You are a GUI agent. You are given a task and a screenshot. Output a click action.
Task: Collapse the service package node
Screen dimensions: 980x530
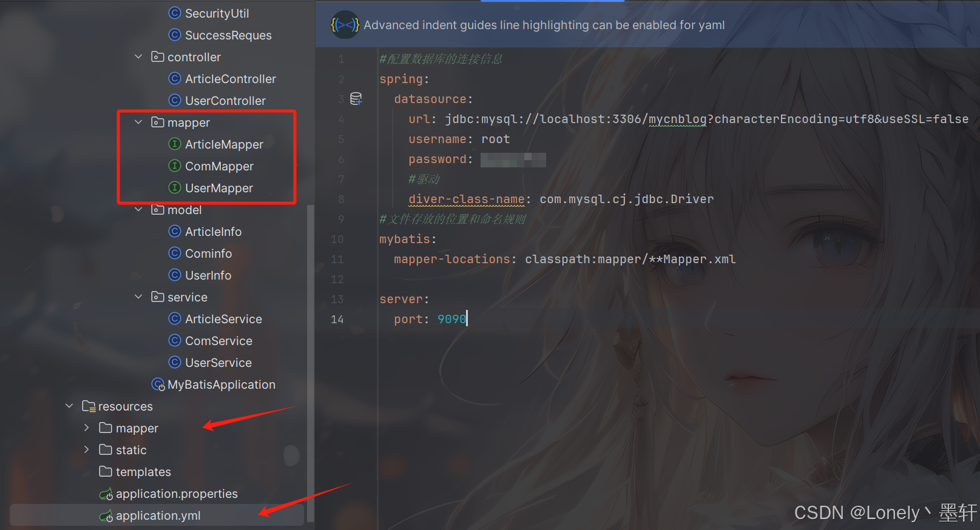(x=138, y=297)
